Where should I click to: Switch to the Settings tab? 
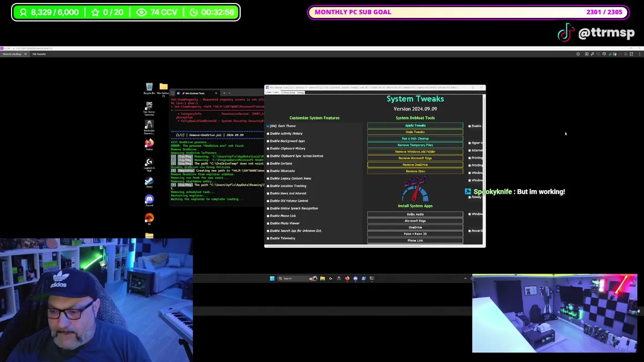300,93
